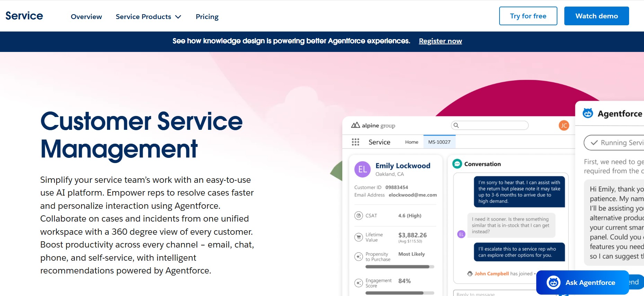The image size is (644, 296).
Task: Select the Home tab
Action: point(412,142)
